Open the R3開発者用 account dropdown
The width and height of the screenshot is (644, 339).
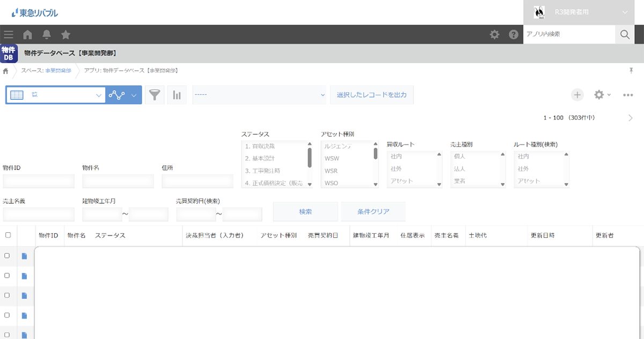click(x=583, y=12)
